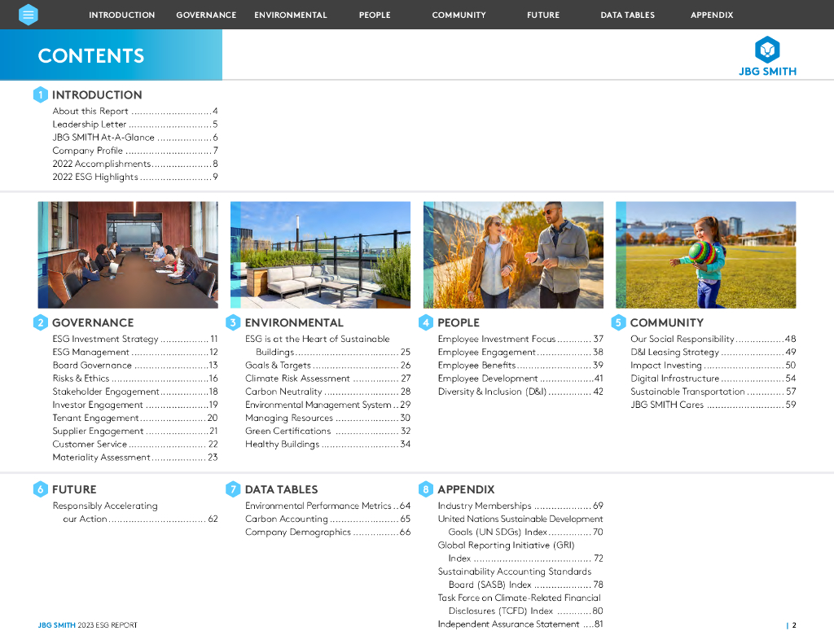834x644 pixels.
Task: Open JBG SMITH At-A-Glance entry
Action: [135, 138]
